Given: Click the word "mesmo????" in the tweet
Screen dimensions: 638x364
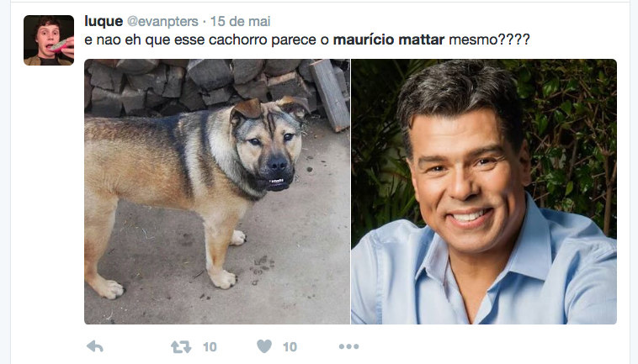Looking at the screenshot, I should 489,40.
